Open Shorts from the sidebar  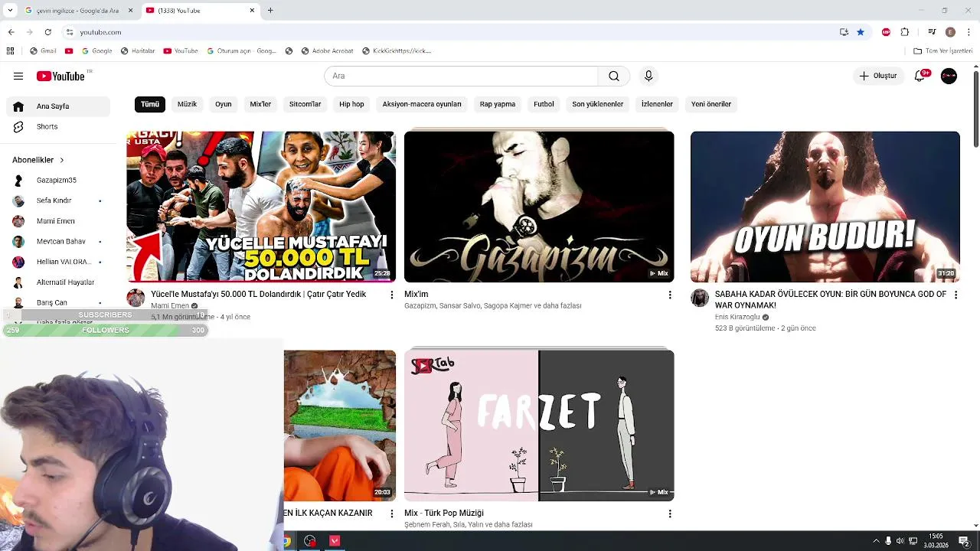pyautogui.click(x=58, y=126)
